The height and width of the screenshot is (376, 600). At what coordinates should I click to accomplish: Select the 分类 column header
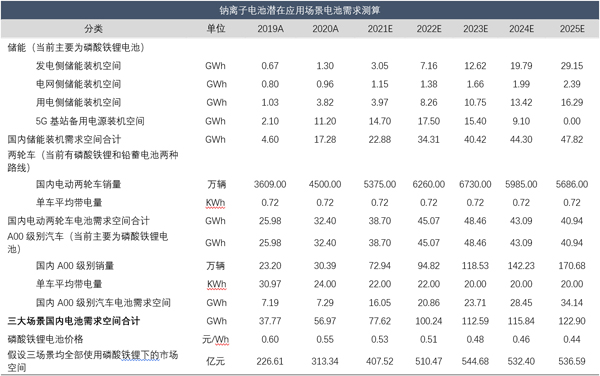[93, 29]
